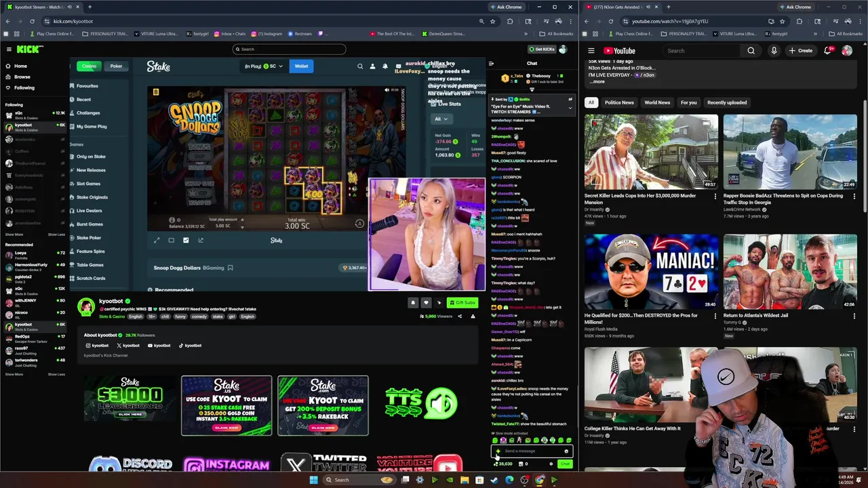Click the Get KICKs button
This screenshot has width=868, height=488.
(x=541, y=49)
